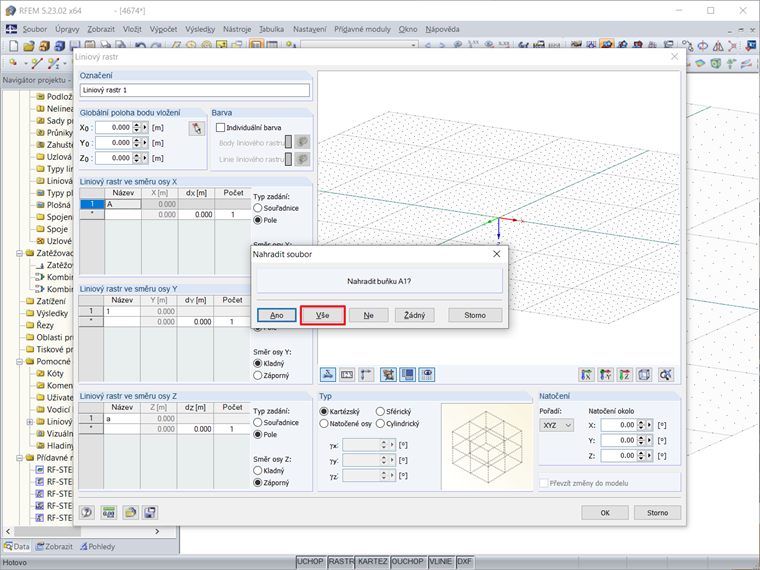Click the RFEM application icon in menu bar
This screenshot has width=760, height=570.
point(11,29)
